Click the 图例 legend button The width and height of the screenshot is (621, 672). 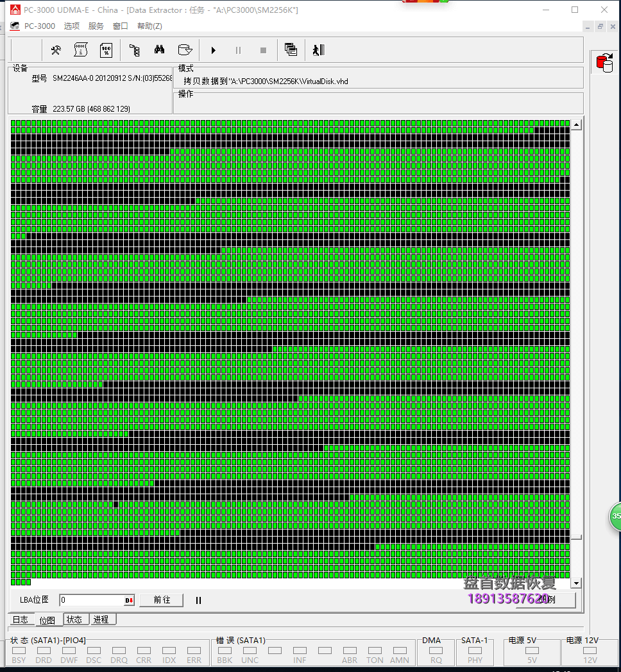point(546,599)
